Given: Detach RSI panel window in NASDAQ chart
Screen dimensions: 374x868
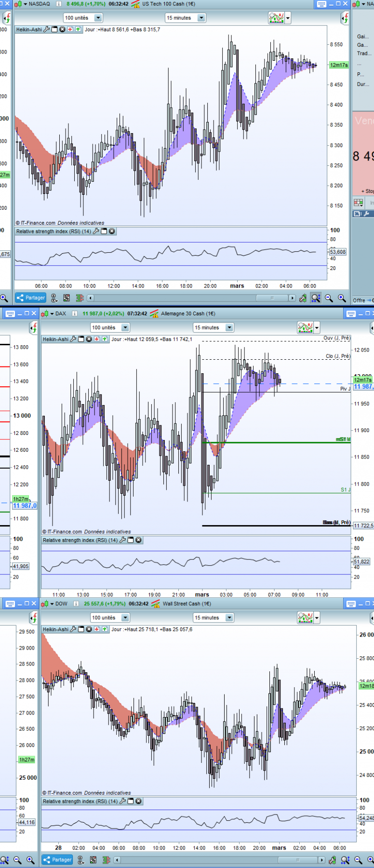Looking at the screenshot, I should pyautogui.click(x=104, y=231).
